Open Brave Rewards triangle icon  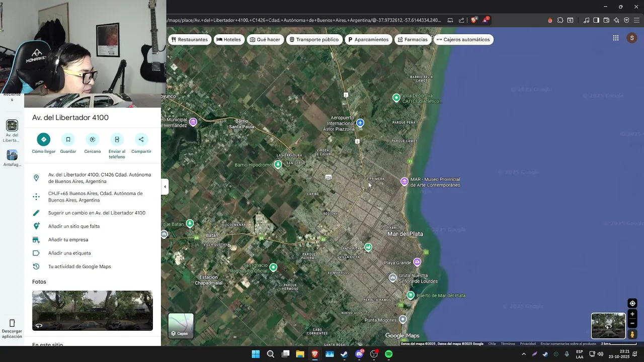click(x=486, y=20)
